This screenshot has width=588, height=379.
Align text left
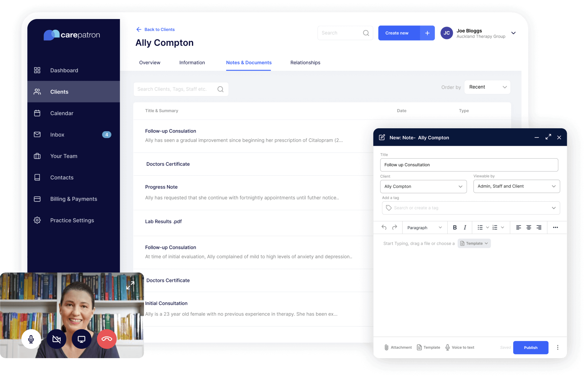[x=518, y=227]
